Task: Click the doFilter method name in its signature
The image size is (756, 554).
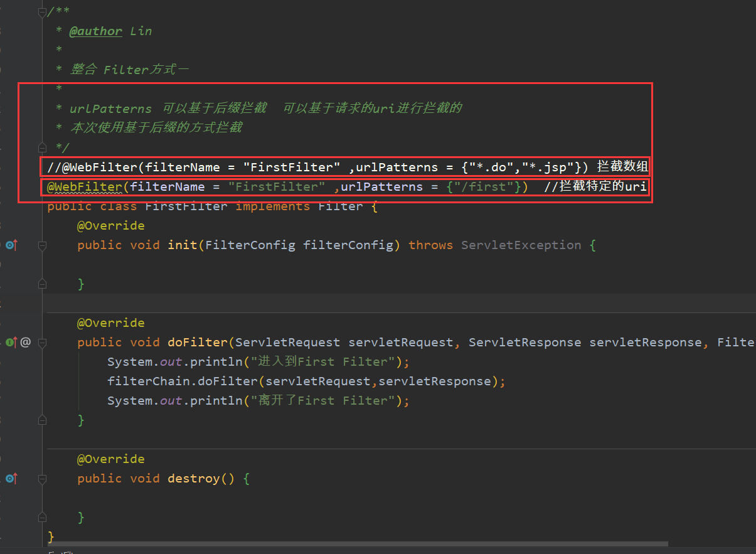Action: click(x=198, y=343)
